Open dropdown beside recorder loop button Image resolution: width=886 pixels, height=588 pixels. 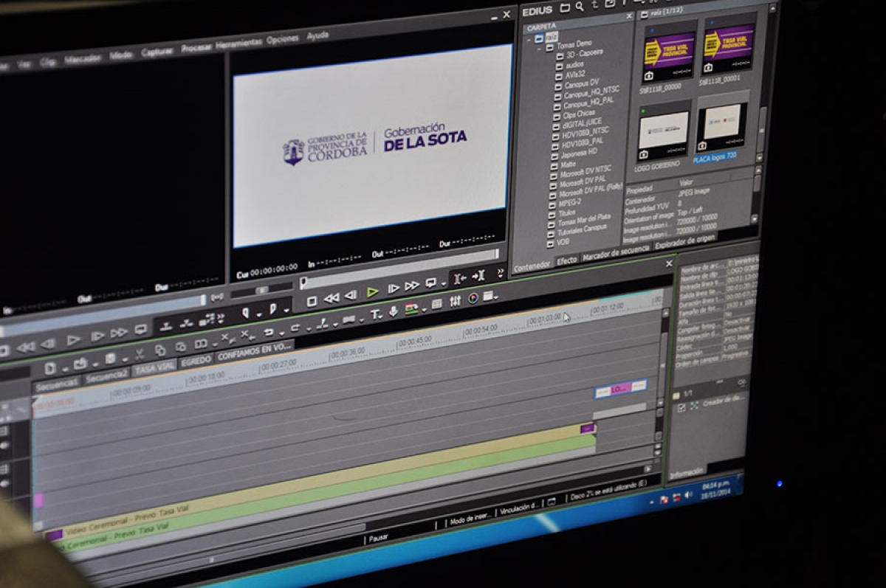[443, 283]
